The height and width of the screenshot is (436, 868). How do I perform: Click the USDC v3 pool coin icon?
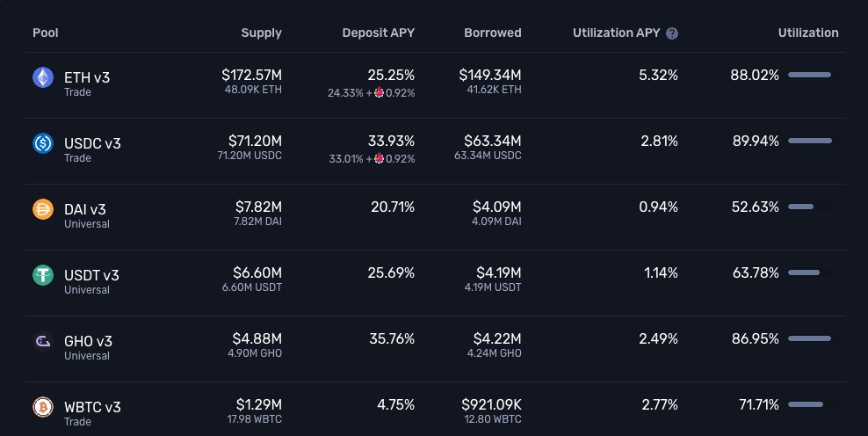43,143
